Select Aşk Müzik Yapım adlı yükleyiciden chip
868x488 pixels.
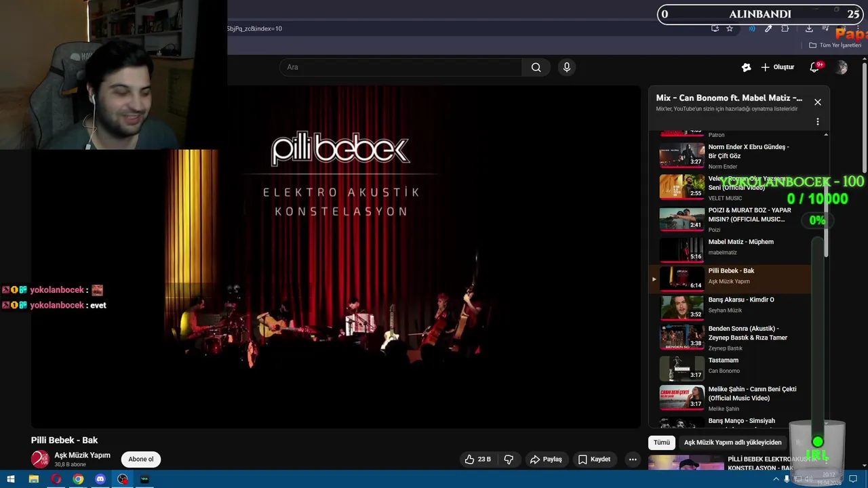click(x=732, y=442)
